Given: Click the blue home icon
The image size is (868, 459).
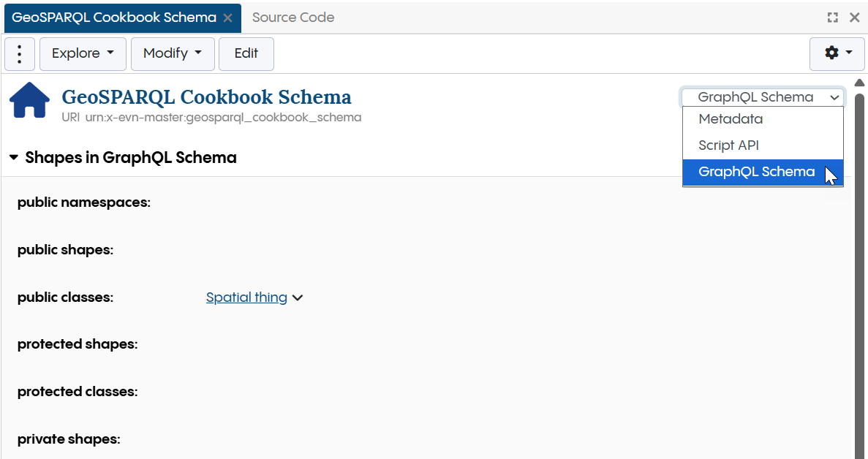Looking at the screenshot, I should (x=29, y=100).
